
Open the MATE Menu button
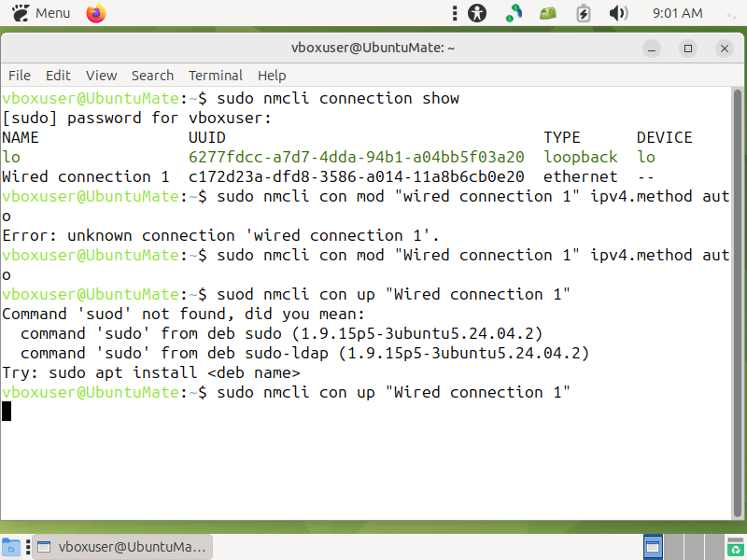(41, 13)
